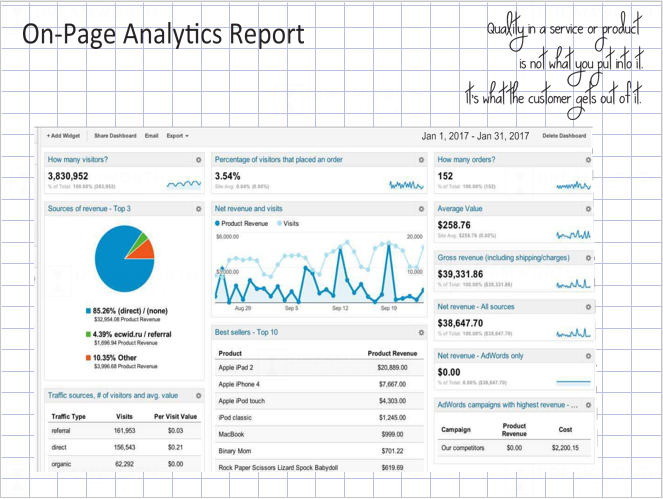The image size is (663, 499).
Task: Select Rock Paper Scissors Lizard Spock Babydoll row
Action: click(x=319, y=467)
